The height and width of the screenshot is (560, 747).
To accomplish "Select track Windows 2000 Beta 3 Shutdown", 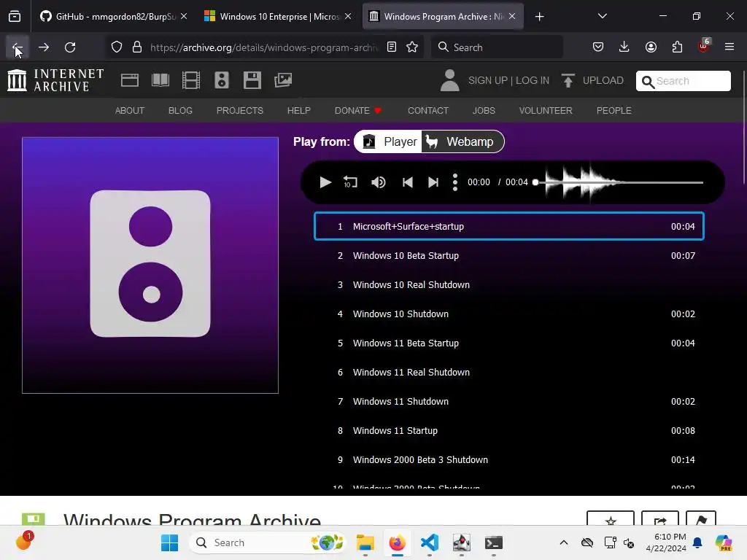I will coord(508,459).
